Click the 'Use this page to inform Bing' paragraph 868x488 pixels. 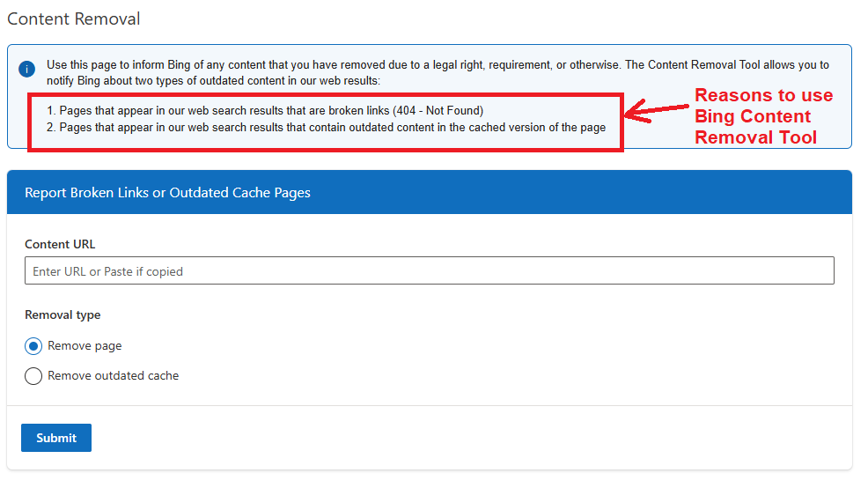pos(438,72)
